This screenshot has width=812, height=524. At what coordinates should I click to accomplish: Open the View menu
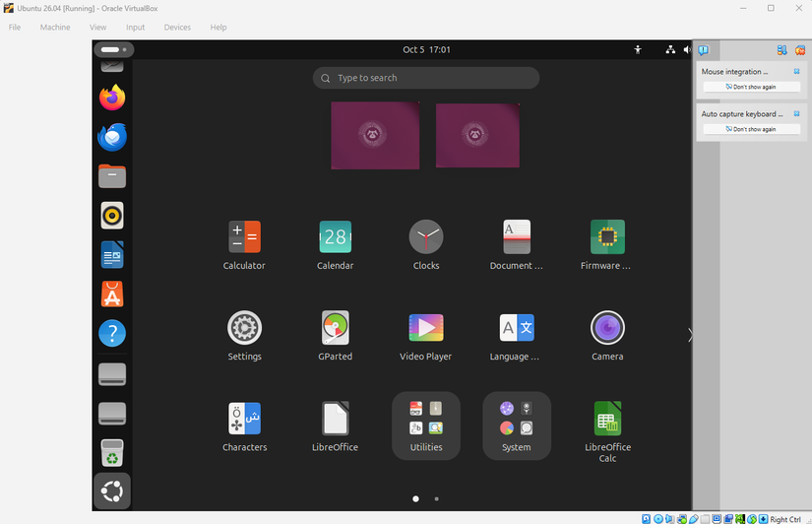pos(97,28)
